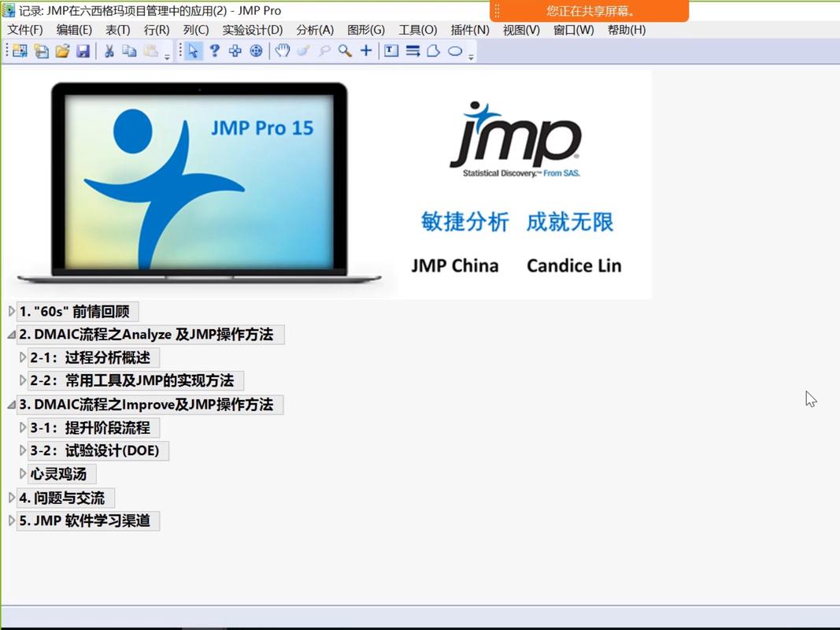Click the 2-2：常用工具及JMP的实现方法 title
Screen dimensions: 840x630
pyautogui.click(x=135, y=380)
